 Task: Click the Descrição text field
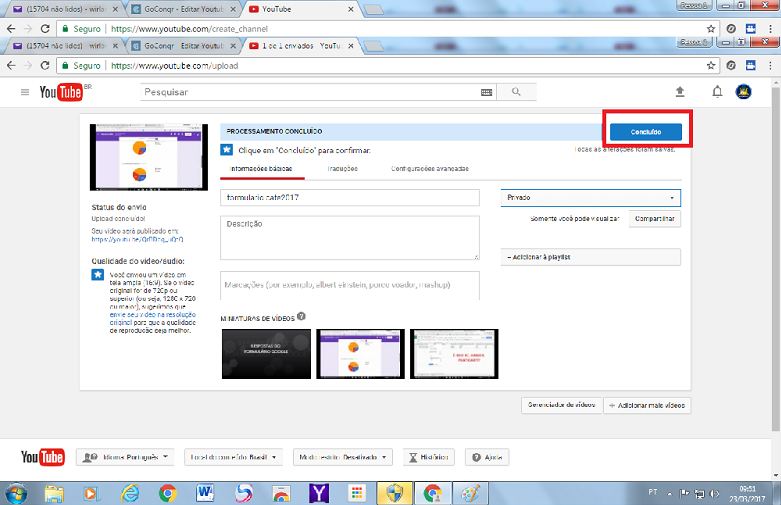tap(349, 238)
